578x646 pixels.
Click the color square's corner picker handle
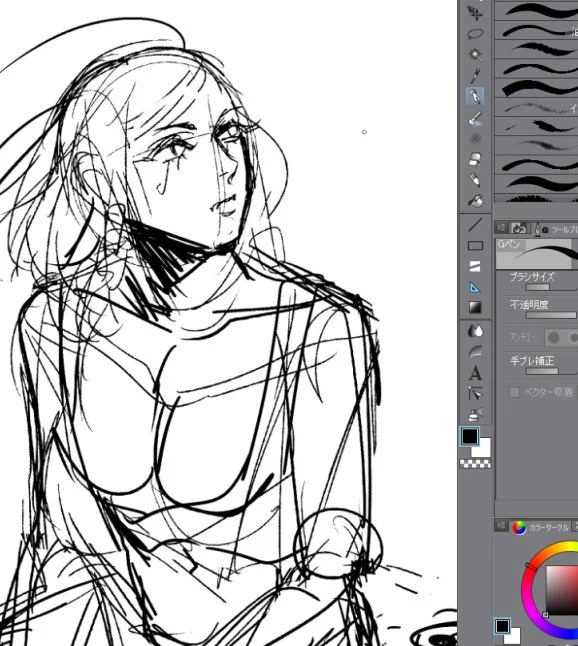(545, 615)
